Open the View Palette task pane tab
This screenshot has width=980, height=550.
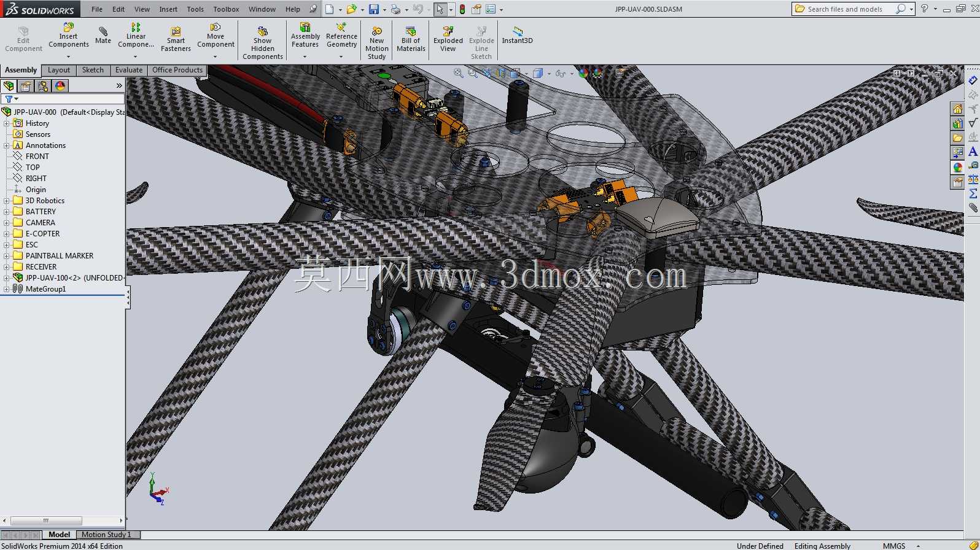coord(957,153)
